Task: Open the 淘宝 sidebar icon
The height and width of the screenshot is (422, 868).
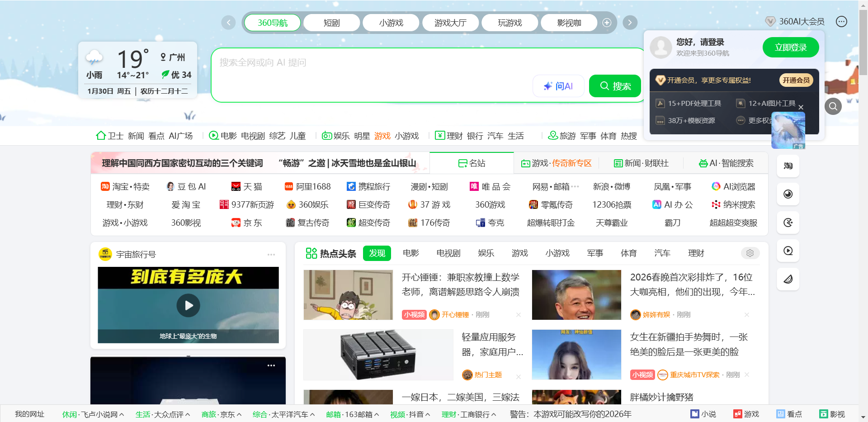Action: [x=788, y=166]
